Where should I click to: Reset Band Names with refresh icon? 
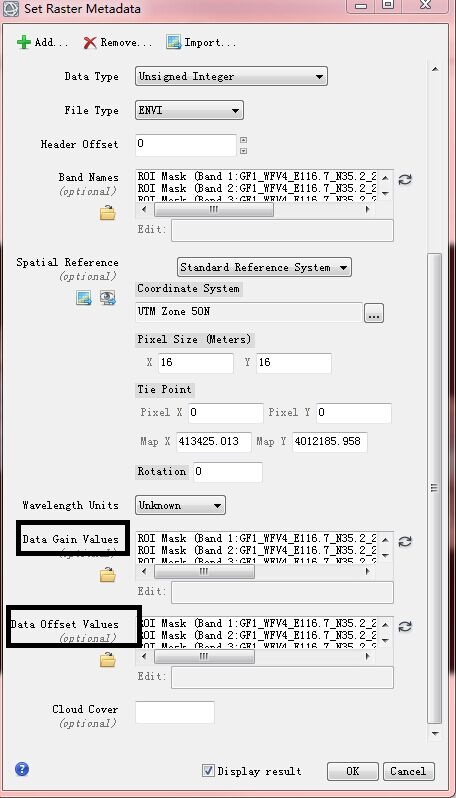tap(405, 180)
